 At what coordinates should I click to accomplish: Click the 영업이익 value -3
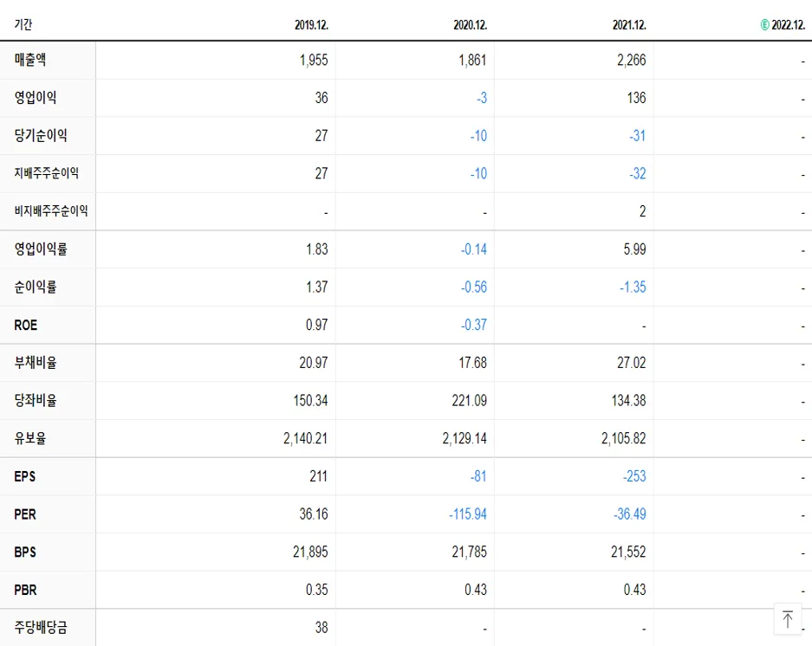click(482, 98)
